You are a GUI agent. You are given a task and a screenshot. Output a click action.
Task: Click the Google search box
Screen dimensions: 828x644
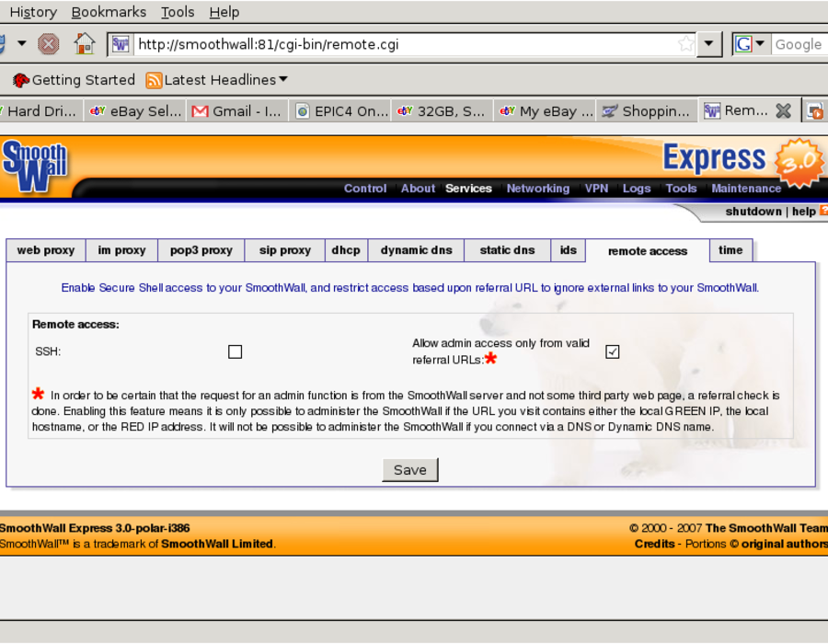click(x=799, y=44)
